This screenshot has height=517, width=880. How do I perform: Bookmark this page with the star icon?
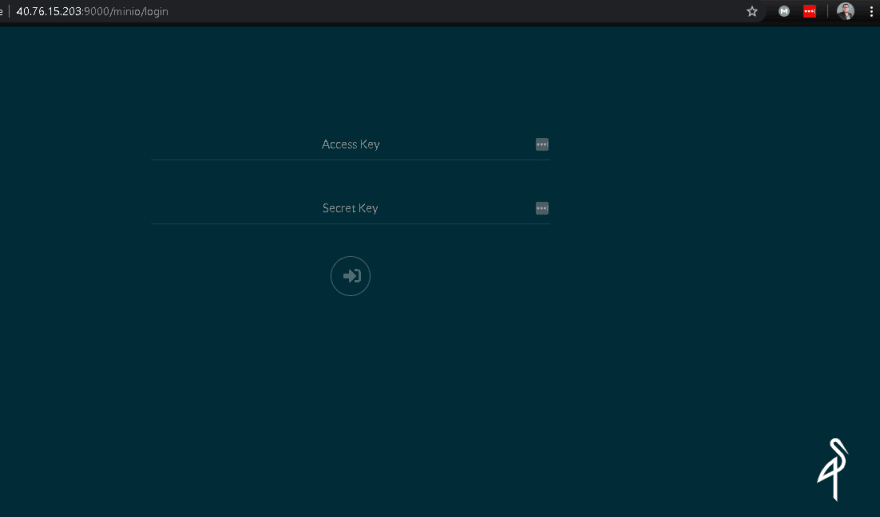tap(752, 11)
